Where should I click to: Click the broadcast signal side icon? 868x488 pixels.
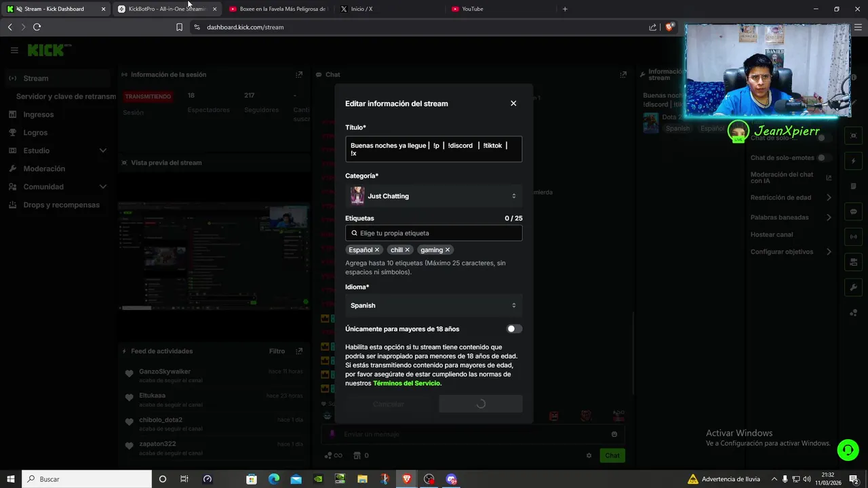point(853,237)
